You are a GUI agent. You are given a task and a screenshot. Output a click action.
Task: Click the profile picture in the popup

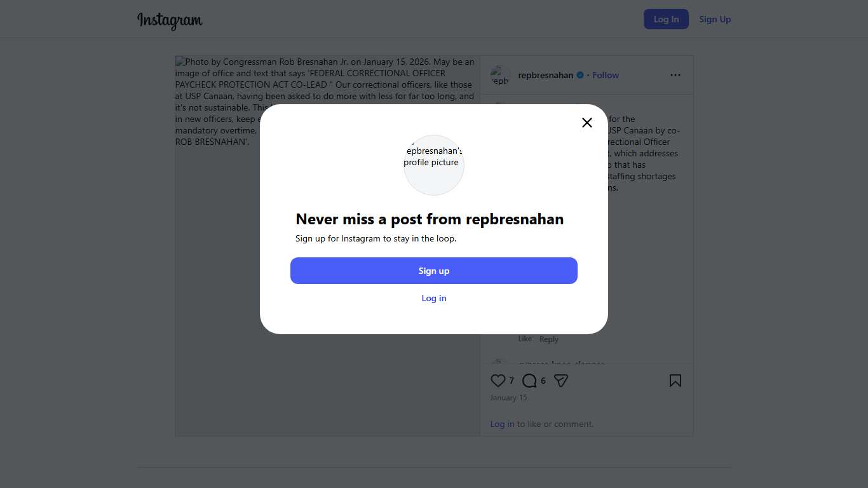coord(434,165)
